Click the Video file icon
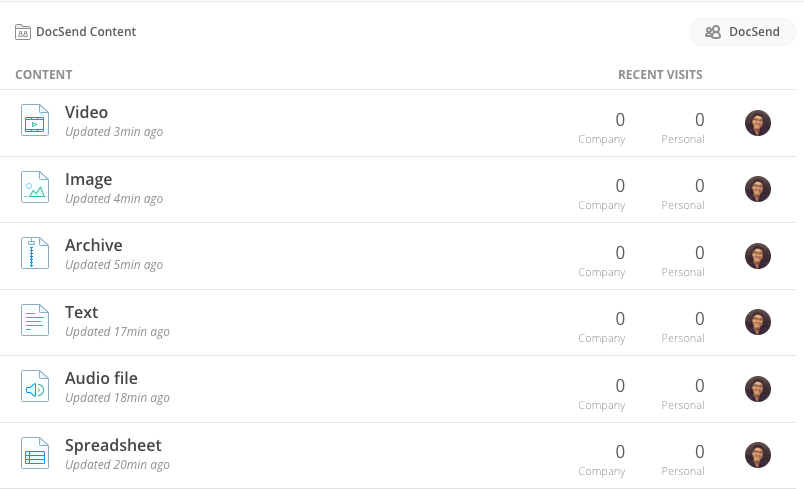Image resolution: width=804 pixels, height=489 pixels. [35, 120]
